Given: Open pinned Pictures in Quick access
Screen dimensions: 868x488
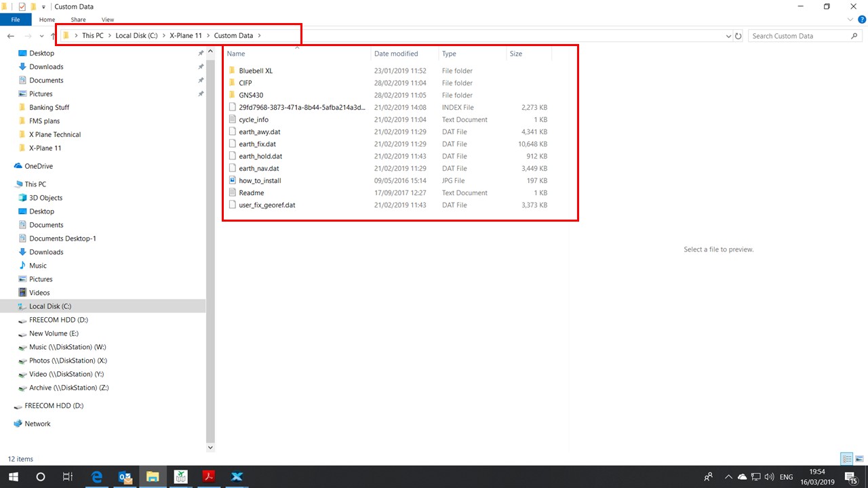Looking at the screenshot, I should pyautogui.click(x=41, y=94).
